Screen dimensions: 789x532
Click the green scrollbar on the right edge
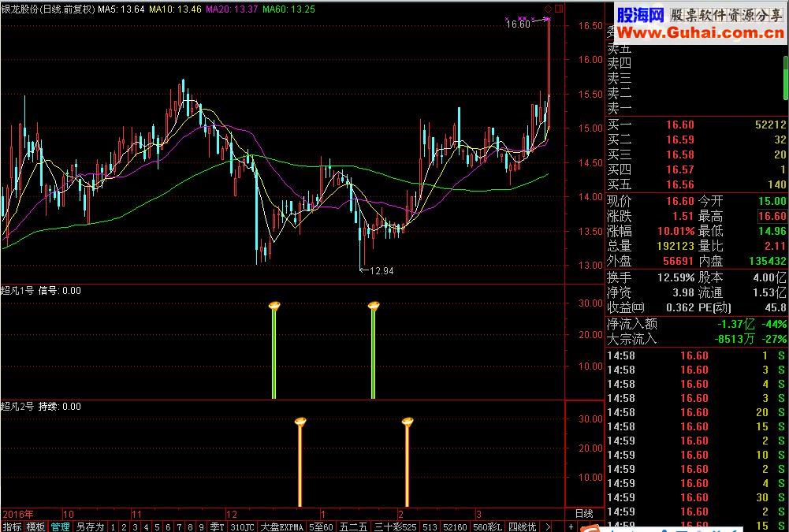(x=786, y=78)
